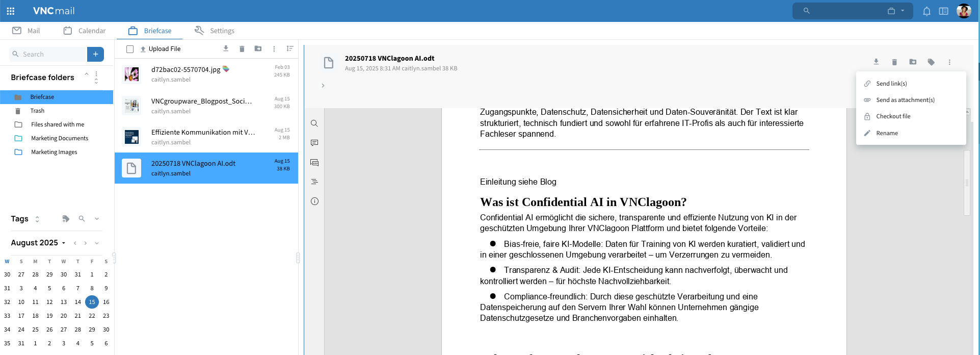Download selected files from list toolbar

(226, 48)
